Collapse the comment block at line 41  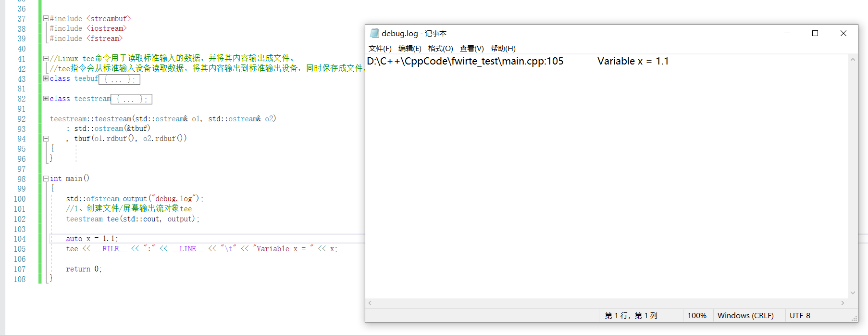point(46,58)
